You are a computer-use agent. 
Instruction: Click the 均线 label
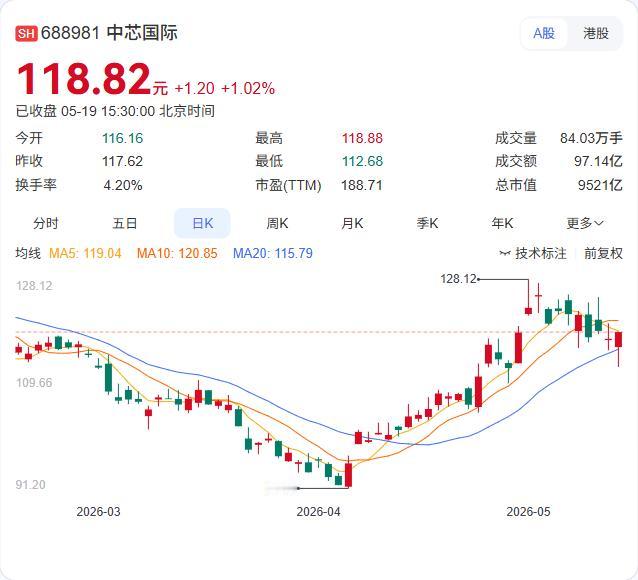(x=28, y=254)
